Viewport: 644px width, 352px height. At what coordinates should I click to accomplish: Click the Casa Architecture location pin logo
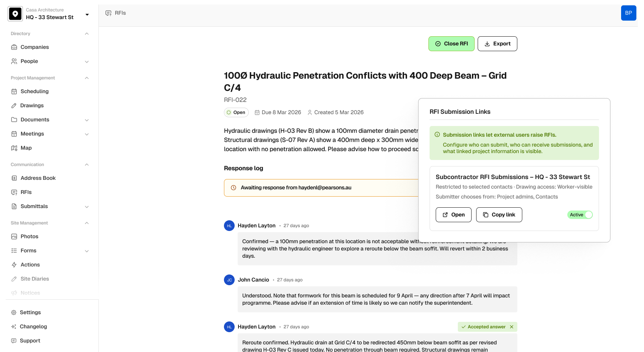click(15, 14)
